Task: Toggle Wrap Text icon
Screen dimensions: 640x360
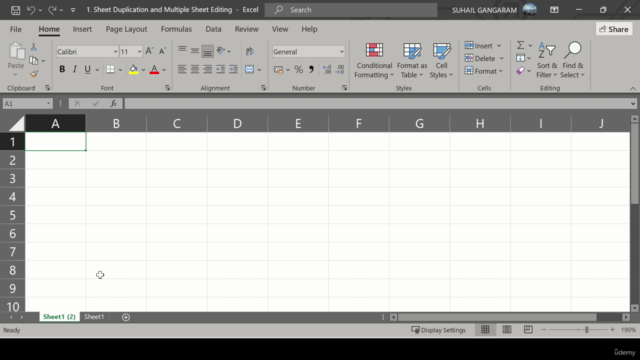Action: pos(250,51)
